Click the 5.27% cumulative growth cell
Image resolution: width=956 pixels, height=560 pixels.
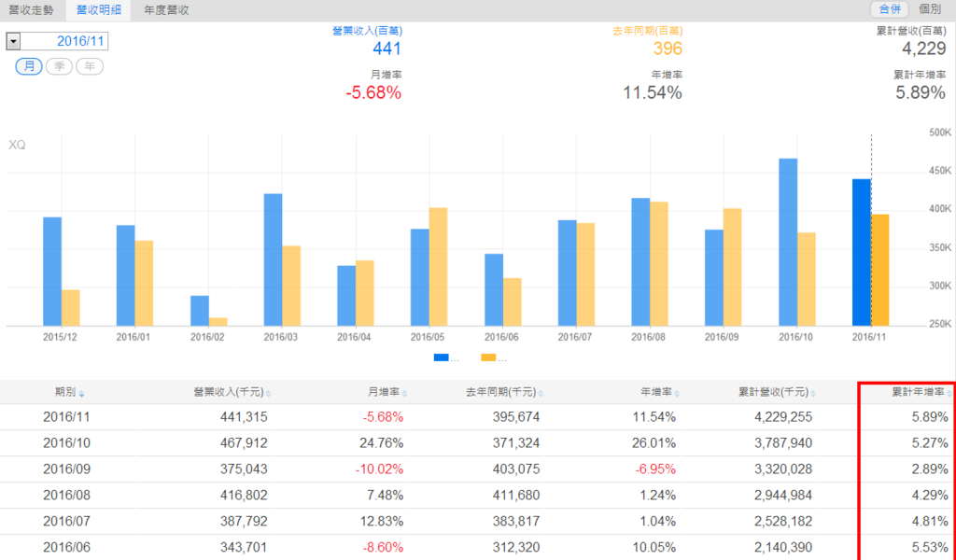pyautogui.click(x=930, y=443)
